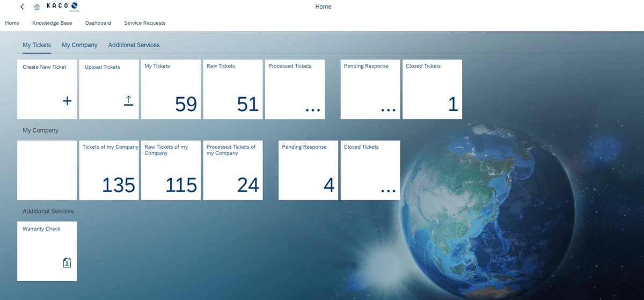
Task: Switch to the My Company tab
Action: tap(79, 45)
